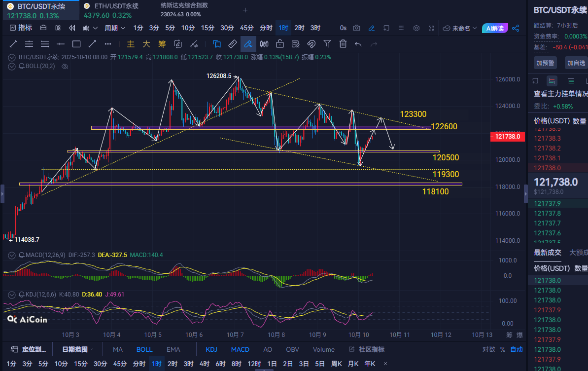This screenshot has height=371, width=588.
Task: Enable the EMA indicator in bottom bar
Action: click(173, 349)
